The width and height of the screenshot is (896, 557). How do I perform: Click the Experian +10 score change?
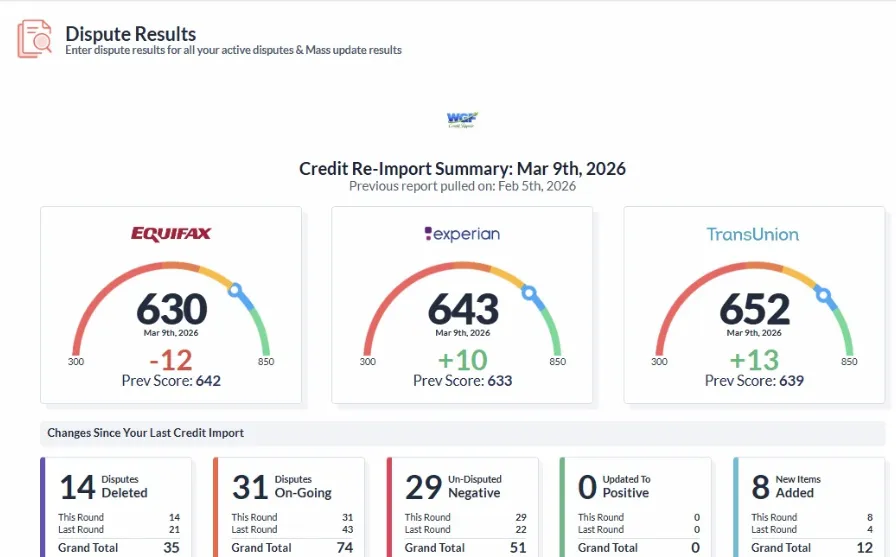click(x=462, y=360)
